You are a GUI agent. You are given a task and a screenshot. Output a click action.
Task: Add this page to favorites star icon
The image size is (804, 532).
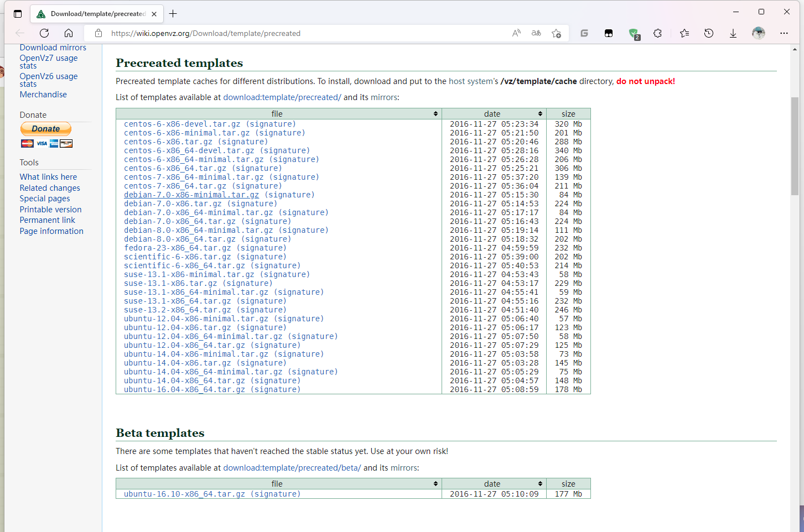tap(556, 33)
